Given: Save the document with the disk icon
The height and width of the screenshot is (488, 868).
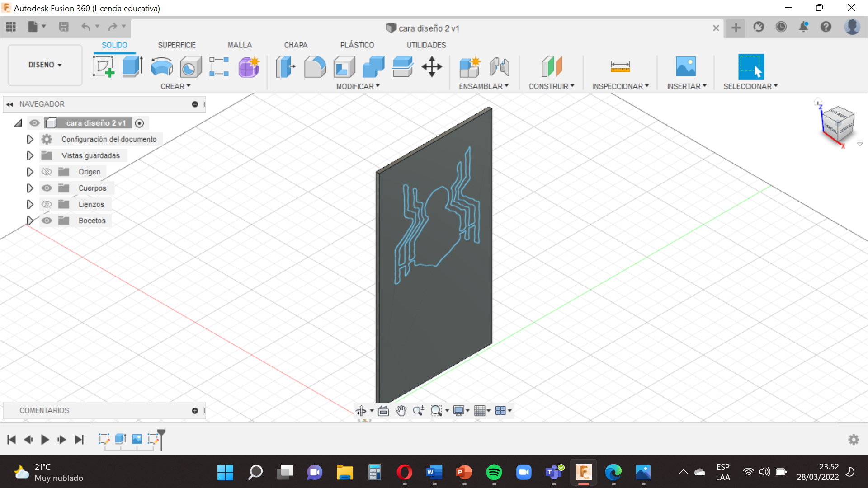Looking at the screenshot, I should click(64, 27).
